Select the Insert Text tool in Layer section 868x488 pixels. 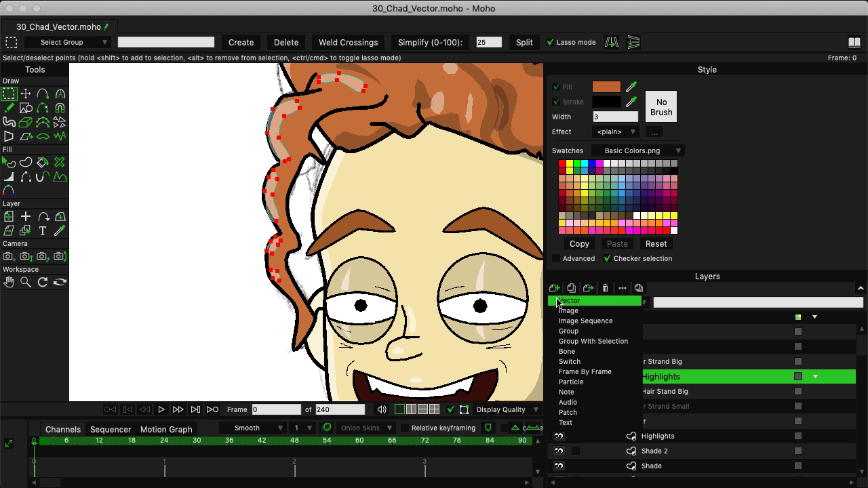[43, 230]
